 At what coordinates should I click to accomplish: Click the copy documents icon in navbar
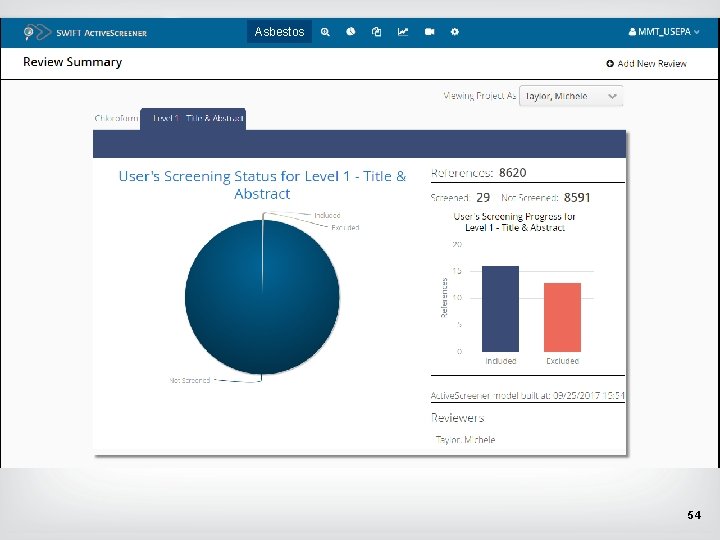377,32
